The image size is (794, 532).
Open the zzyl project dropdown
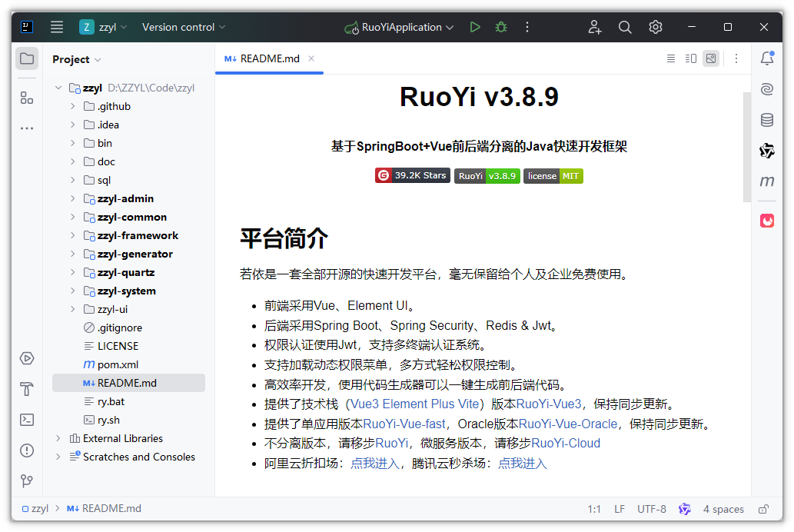tap(103, 28)
